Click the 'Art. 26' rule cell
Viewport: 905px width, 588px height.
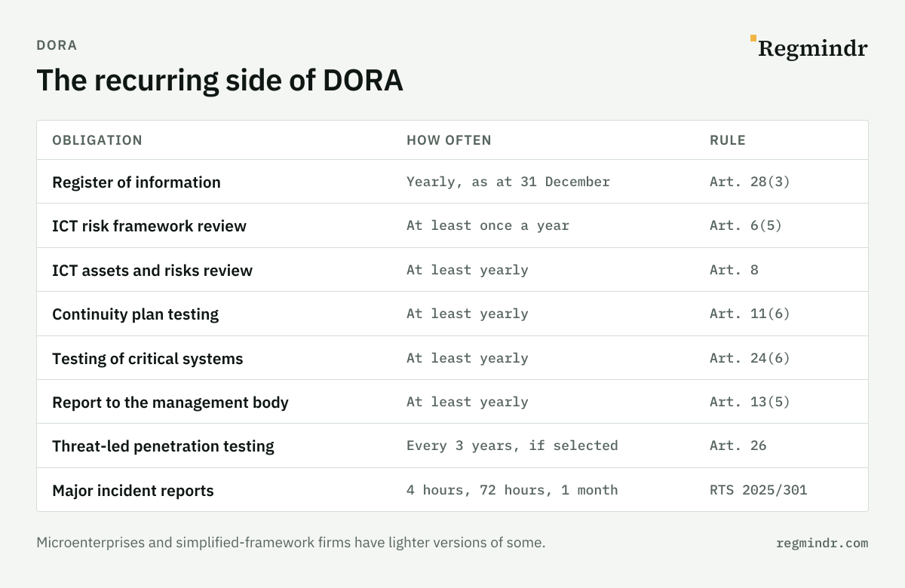pos(738,446)
